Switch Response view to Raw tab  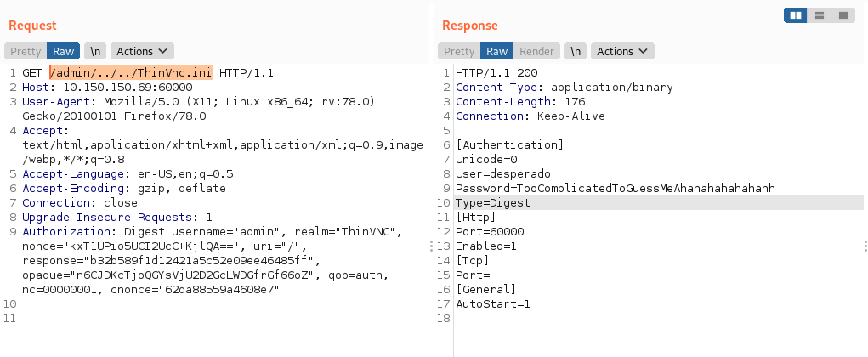click(497, 51)
